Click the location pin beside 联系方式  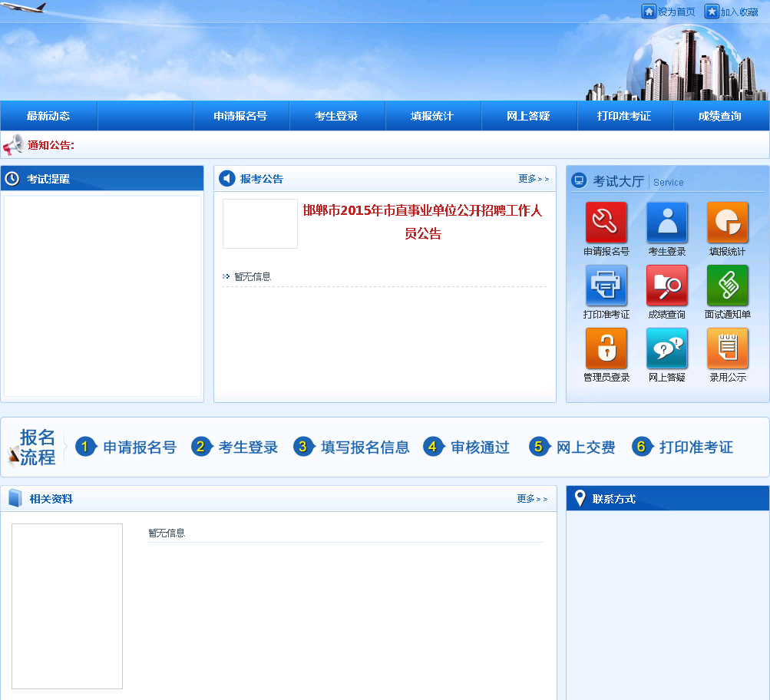point(580,498)
